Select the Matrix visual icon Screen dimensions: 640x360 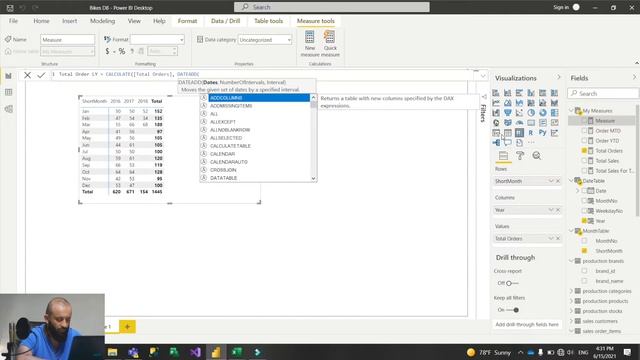(x=519, y=133)
